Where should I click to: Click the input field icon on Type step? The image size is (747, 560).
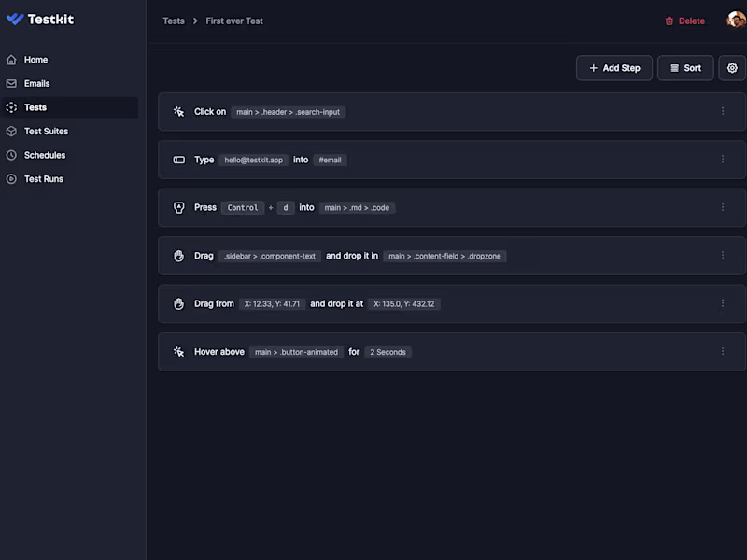[x=179, y=160]
